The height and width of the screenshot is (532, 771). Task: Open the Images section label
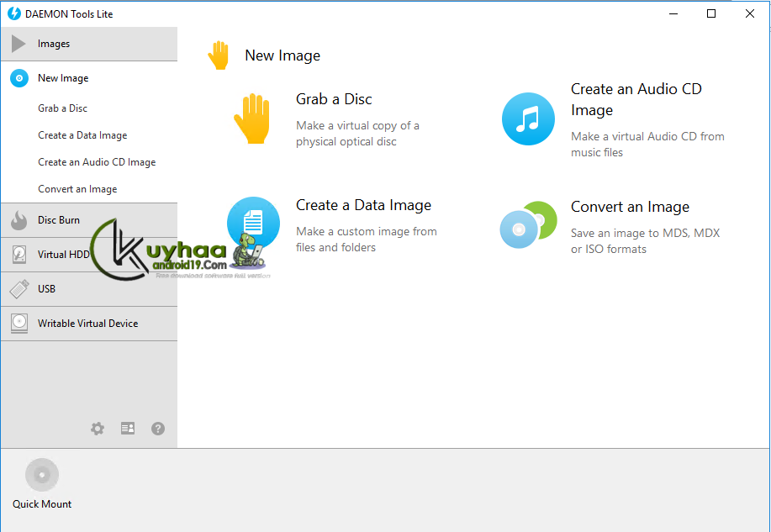click(54, 44)
